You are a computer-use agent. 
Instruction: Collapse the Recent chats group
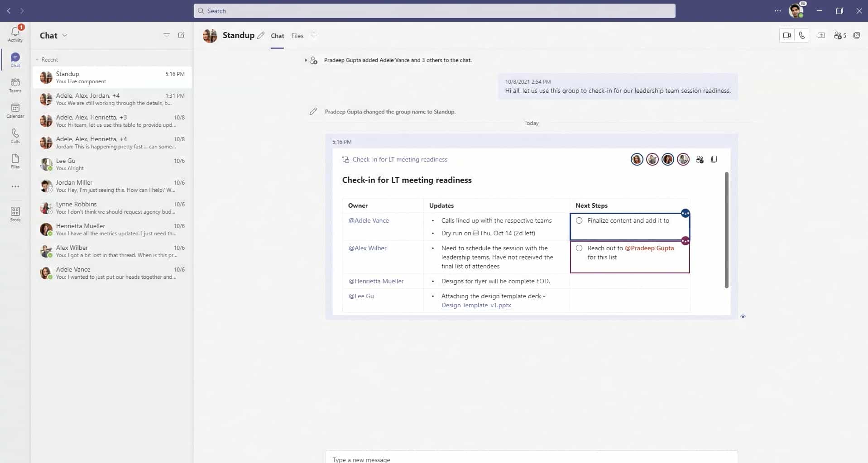(x=37, y=60)
